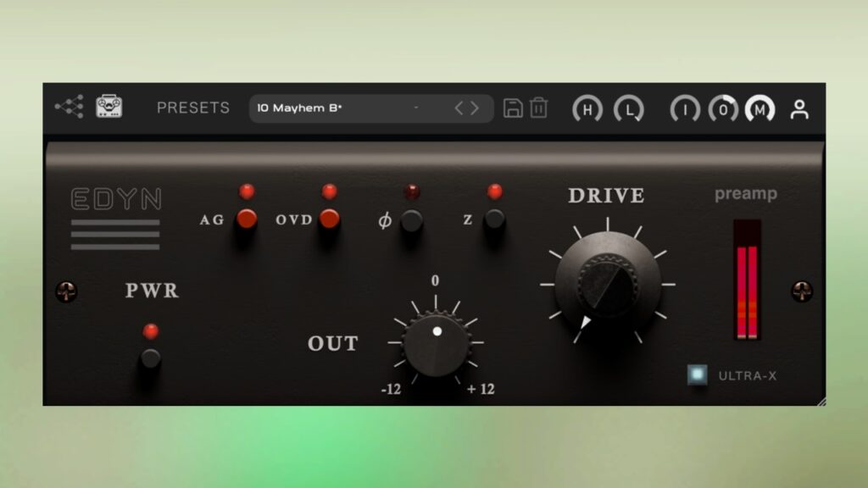Adjust the M mix knob

760,109
